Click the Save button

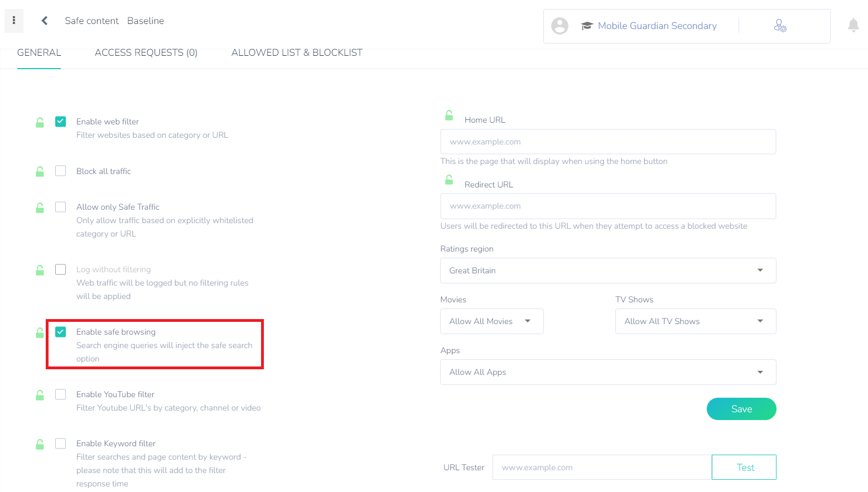[741, 409]
